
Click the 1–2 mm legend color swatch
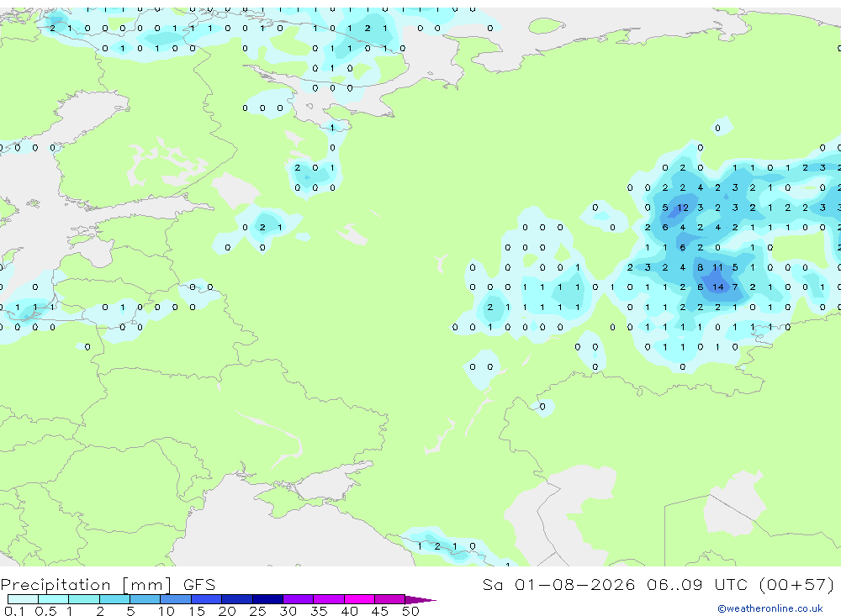[x=83, y=599]
